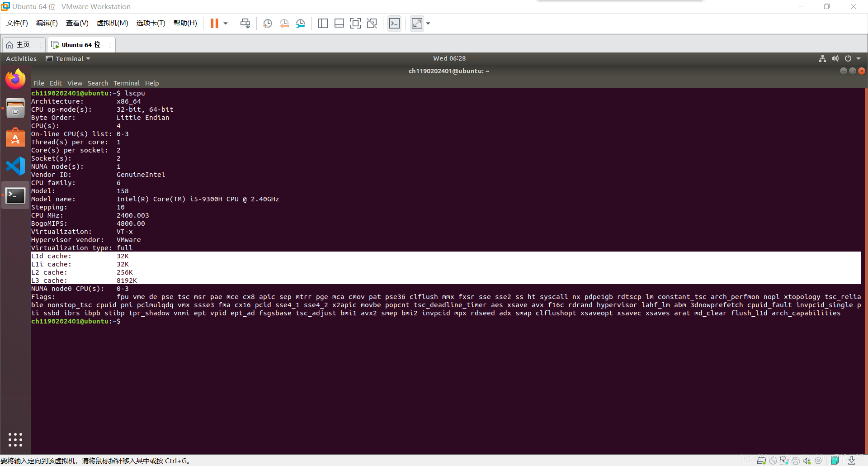Click the network icon in Ubuntu top bar
The image size is (868, 466).
coord(822,58)
